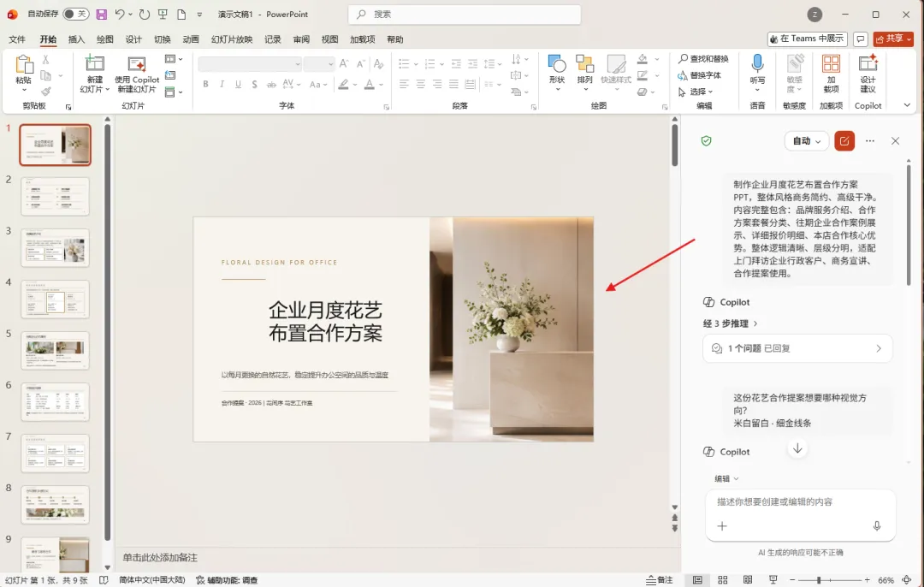Click the Add-ins icon
This screenshot has height=587, width=924.
tap(831, 63)
